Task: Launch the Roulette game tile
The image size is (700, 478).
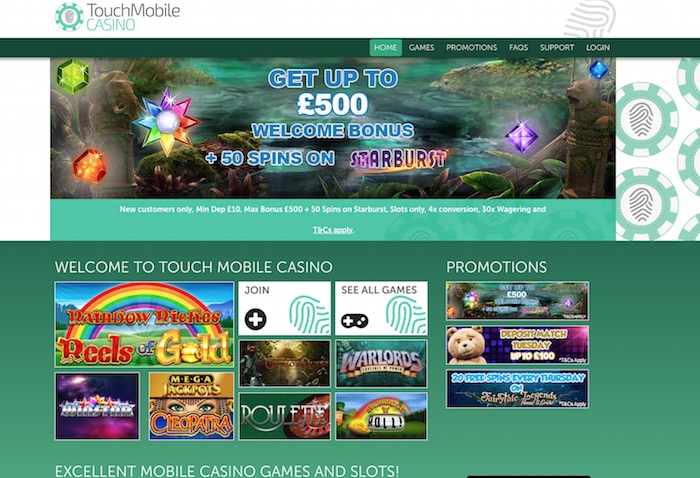Action: coord(284,416)
